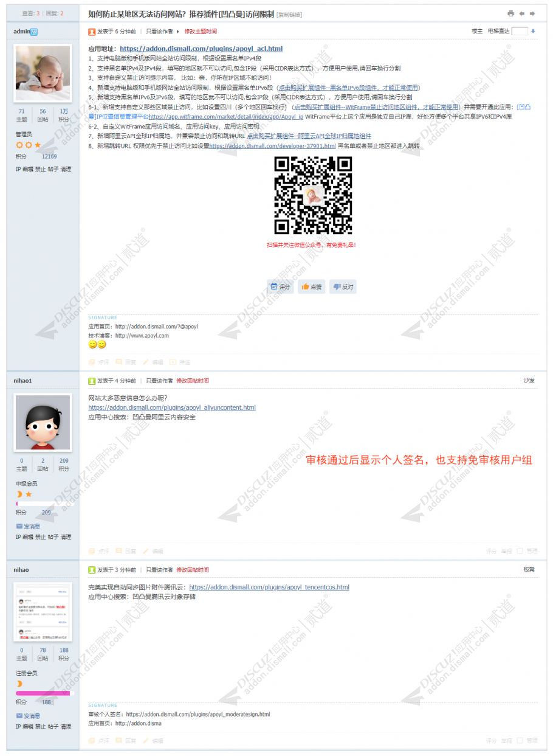Send message to nihao via 发消息
Screen dimensions: 553x756
tap(28, 716)
